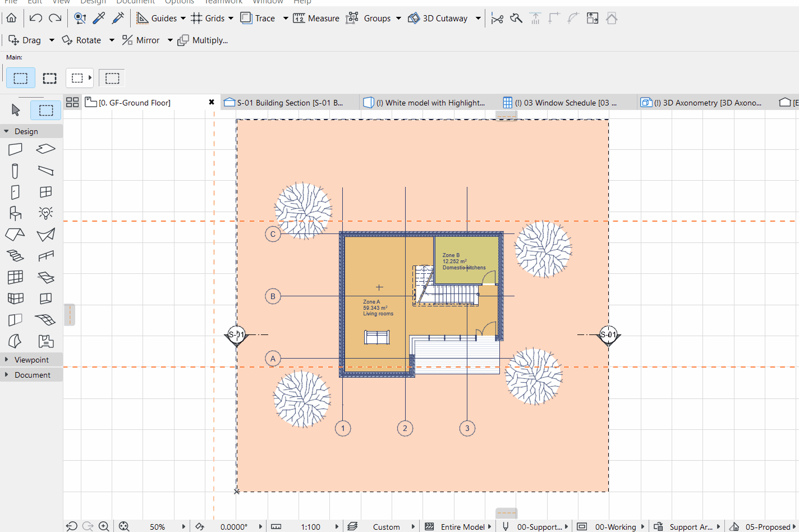
Task: Select the Roof tool
Action: (15, 235)
